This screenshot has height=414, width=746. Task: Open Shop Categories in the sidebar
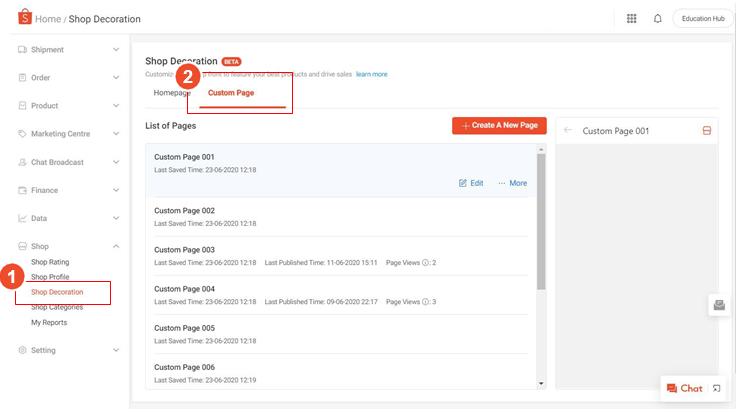pos(57,307)
